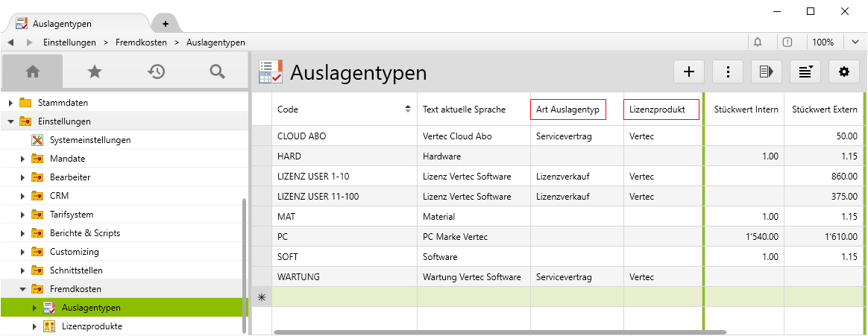
Task: Click the home icon in sidebar
Action: tap(32, 72)
